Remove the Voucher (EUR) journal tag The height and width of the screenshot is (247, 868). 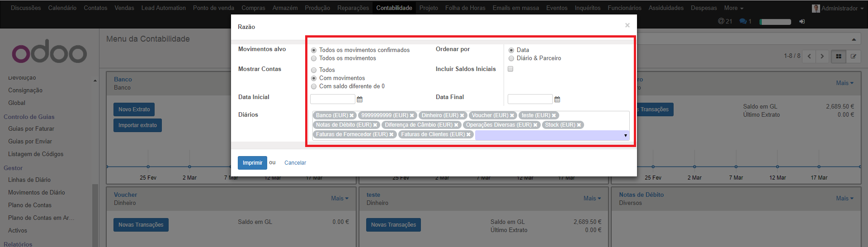(512, 116)
